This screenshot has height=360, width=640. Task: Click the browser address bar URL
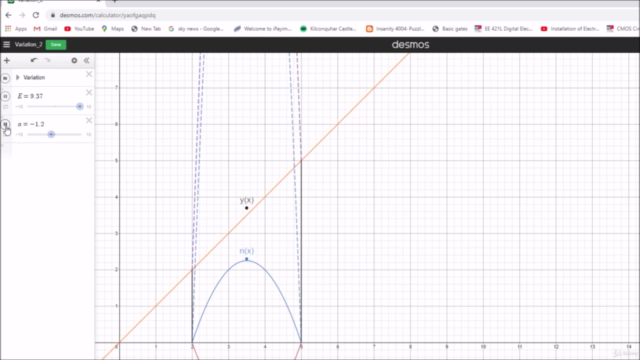[x=107, y=15]
